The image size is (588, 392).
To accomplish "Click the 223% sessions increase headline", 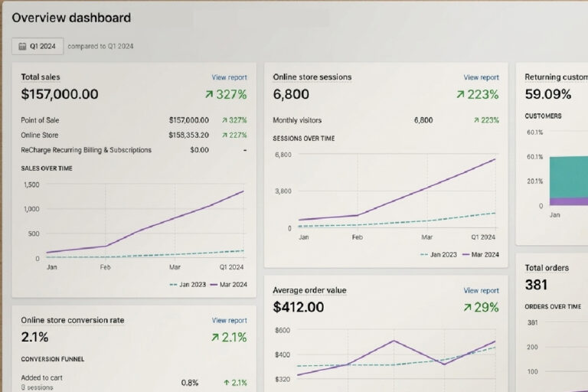I will [478, 94].
